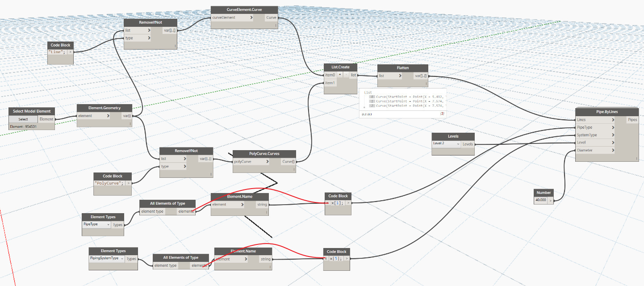Click the output arrow of the "PolyCurve" Code Block
The image size is (644, 286).
click(129, 183)
